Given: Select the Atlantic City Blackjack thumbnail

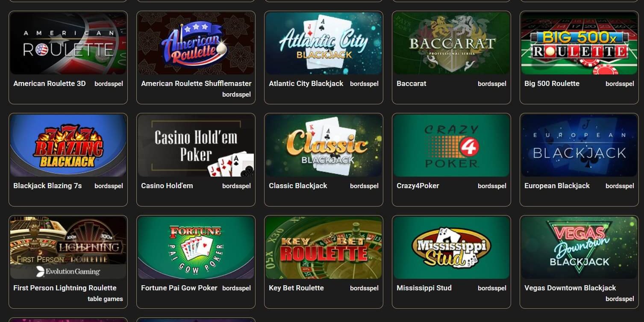Looking at the screenshot, I should (323, 44).
